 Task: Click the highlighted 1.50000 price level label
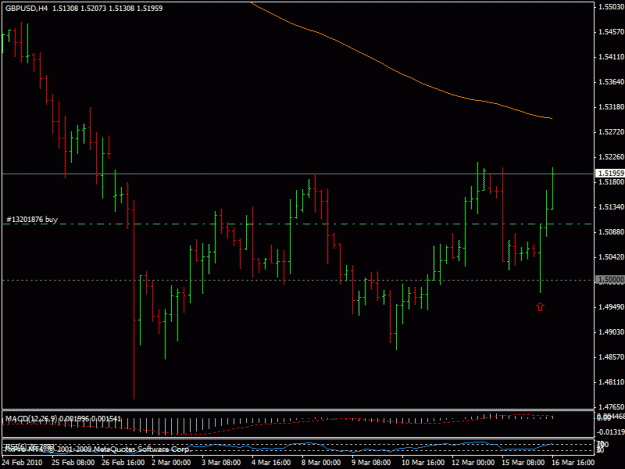(x=610, y=280)
